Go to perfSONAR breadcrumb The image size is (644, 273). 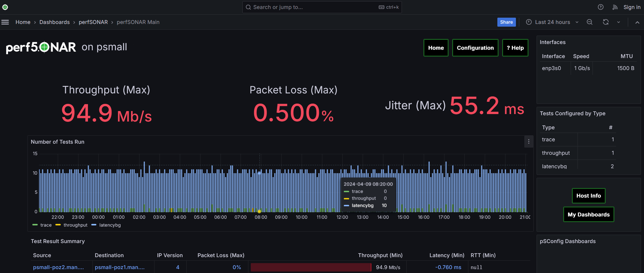click(x=93, y=22)
